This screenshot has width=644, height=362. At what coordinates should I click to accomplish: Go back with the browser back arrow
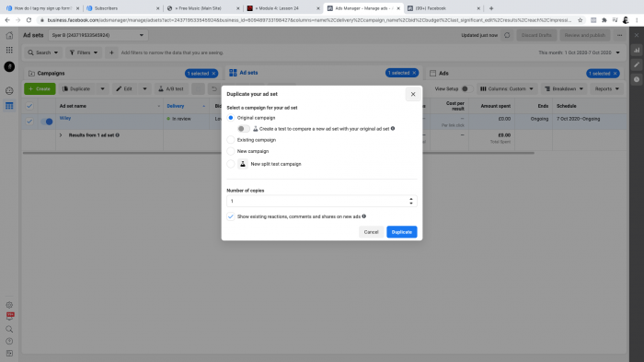click(7, 19)
